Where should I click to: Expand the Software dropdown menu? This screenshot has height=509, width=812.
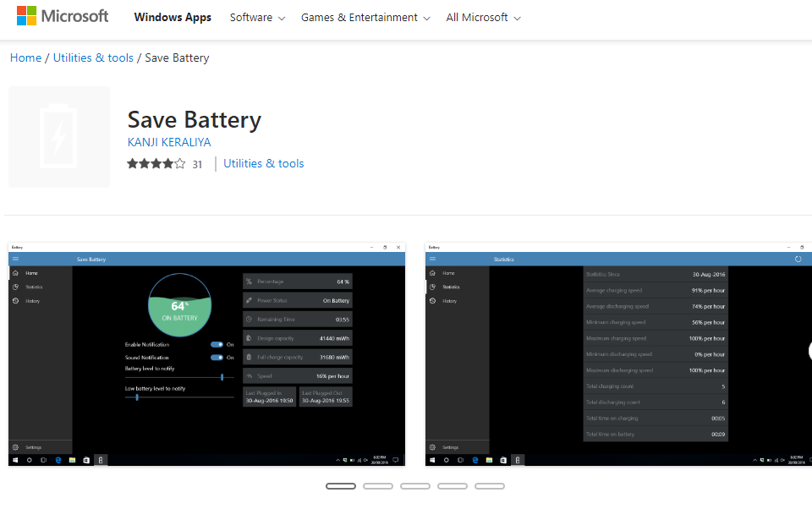257,17
